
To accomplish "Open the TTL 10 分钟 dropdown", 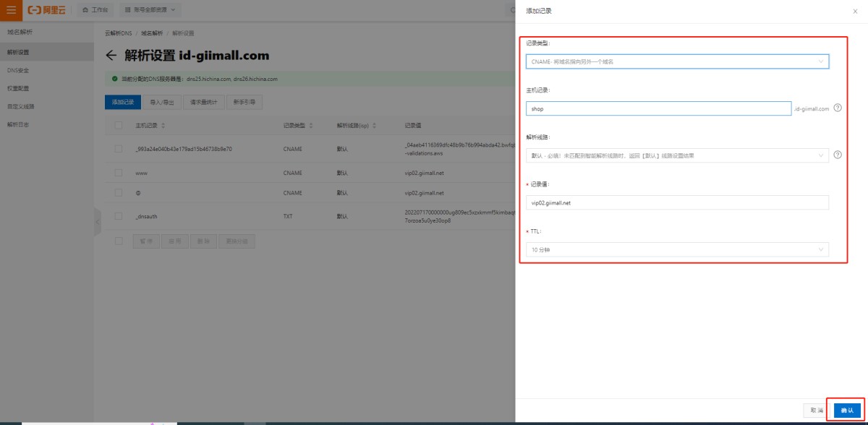I will tap(677, 249).
